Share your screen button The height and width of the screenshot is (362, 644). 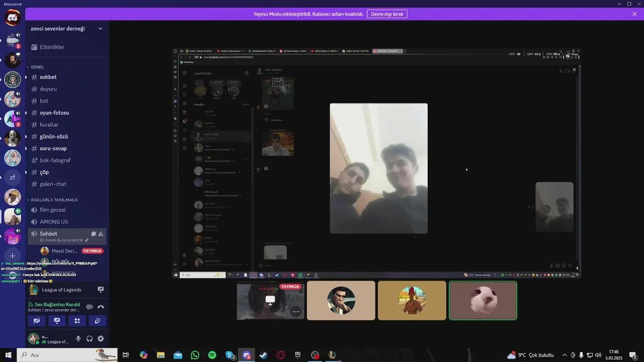click(57, 321)
